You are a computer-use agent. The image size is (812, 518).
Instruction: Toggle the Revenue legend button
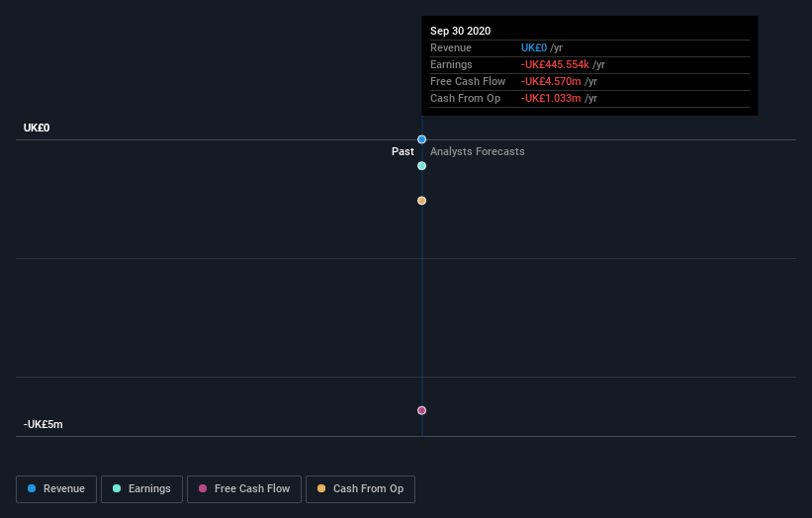coord(56,489)
